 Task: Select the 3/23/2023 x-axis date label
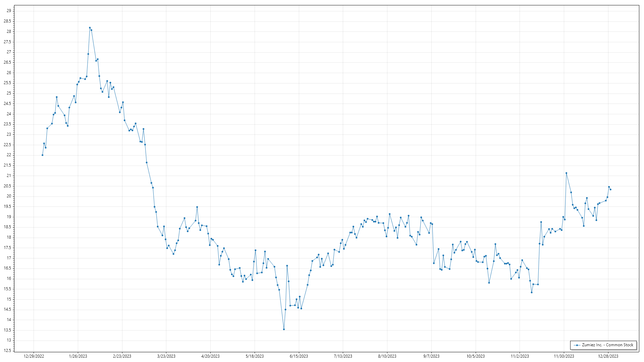coord(166,356)
